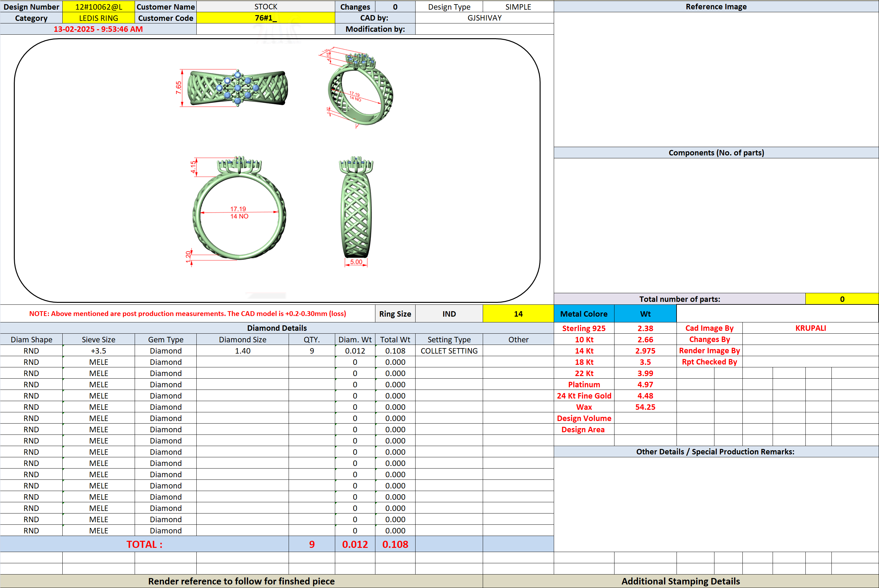
Task: Select Diam. Wt 0.012 in first row
Action: tap(355, 351)
